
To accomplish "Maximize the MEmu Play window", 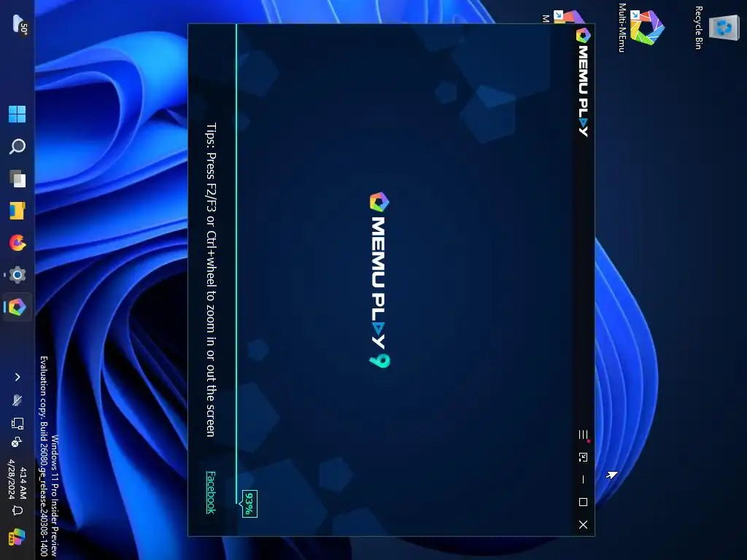I will 583,502.
